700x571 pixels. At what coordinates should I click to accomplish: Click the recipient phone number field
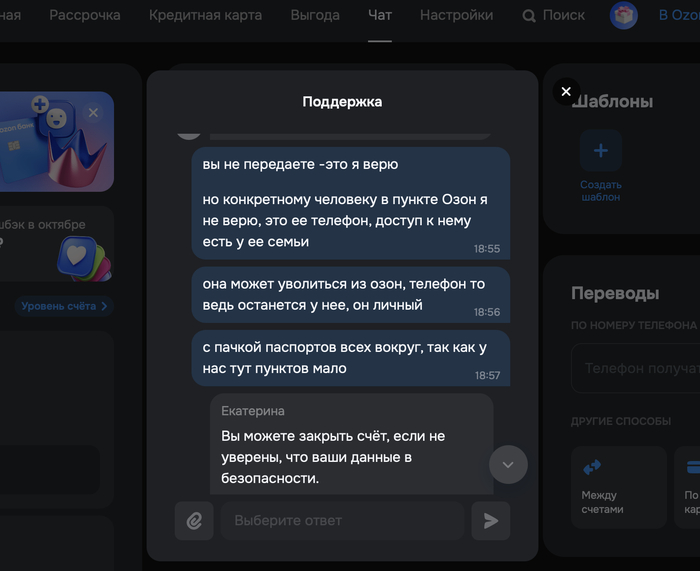coord(640,368)
